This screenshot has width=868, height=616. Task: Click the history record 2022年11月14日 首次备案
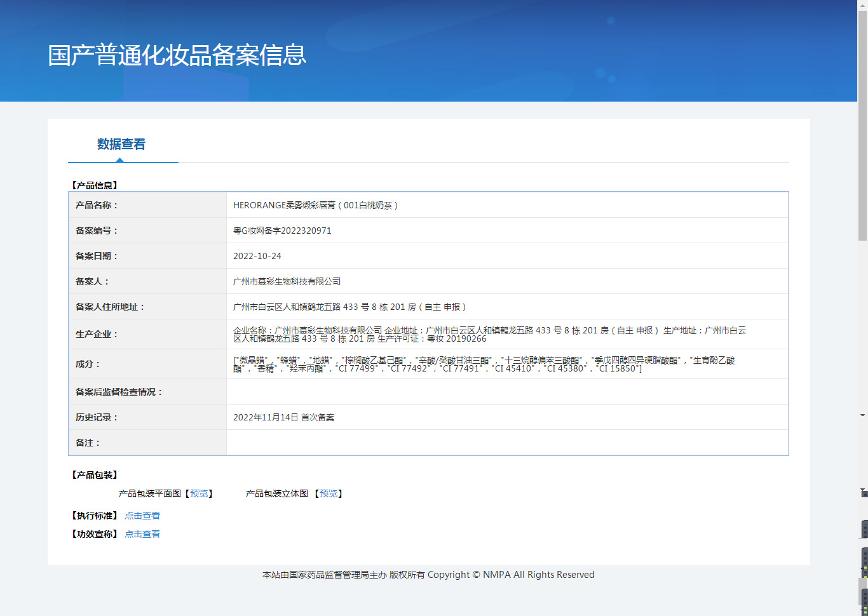click(x=283, y=417)
